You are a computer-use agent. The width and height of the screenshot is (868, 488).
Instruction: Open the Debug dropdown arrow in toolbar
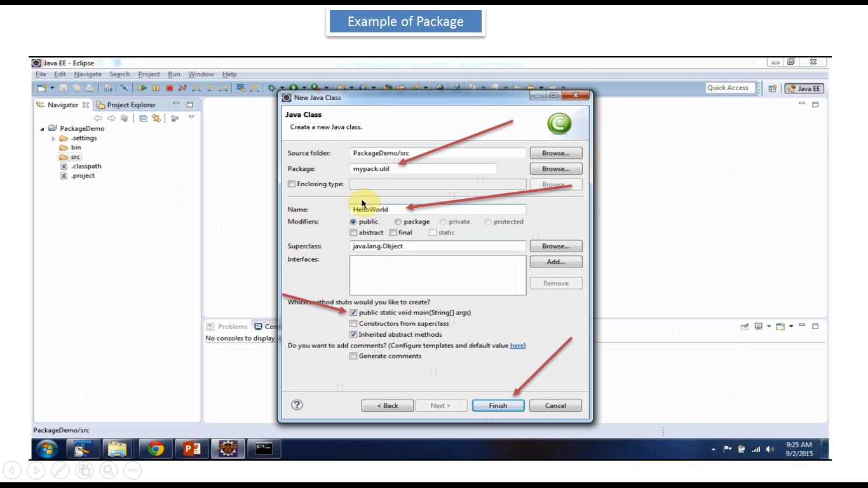coord(281,88)
